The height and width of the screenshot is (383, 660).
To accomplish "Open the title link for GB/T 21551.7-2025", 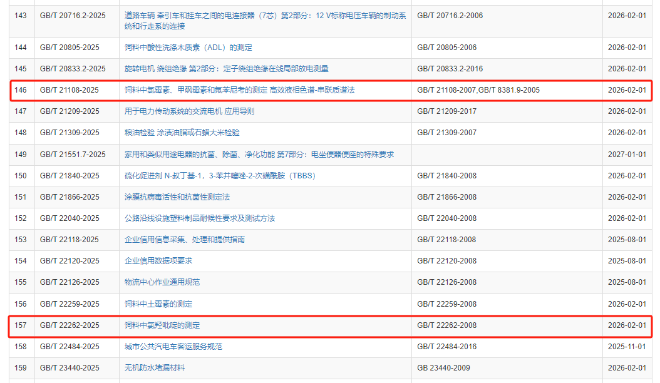I will (x=259, y=154).
